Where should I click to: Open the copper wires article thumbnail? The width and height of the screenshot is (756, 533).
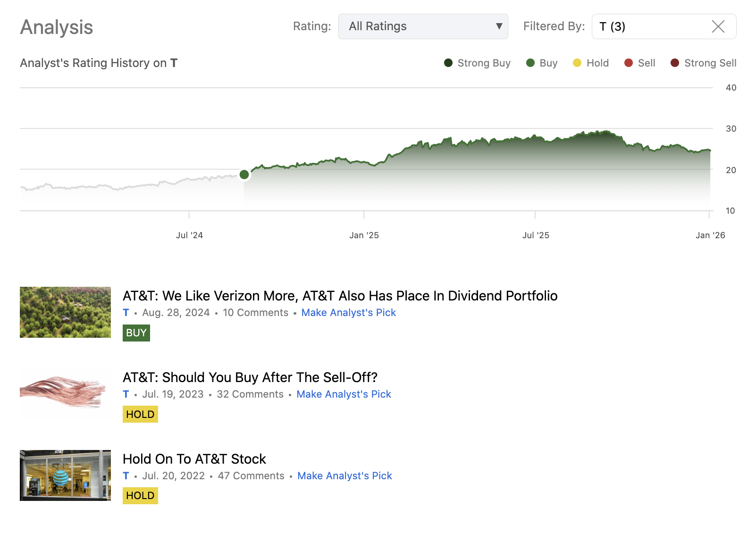pyautogui.click(x=65, y=394)
